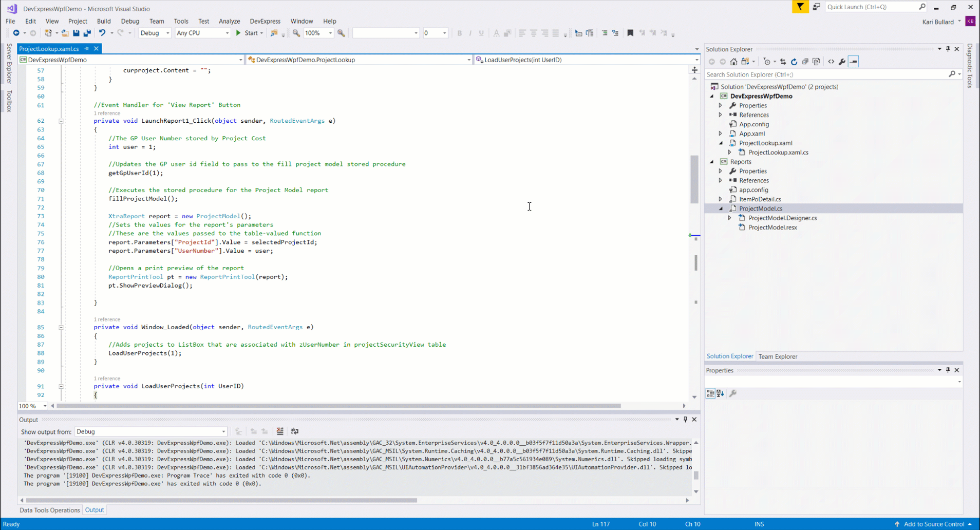Click Collapse All in Solution Explorer

[805, 62]
